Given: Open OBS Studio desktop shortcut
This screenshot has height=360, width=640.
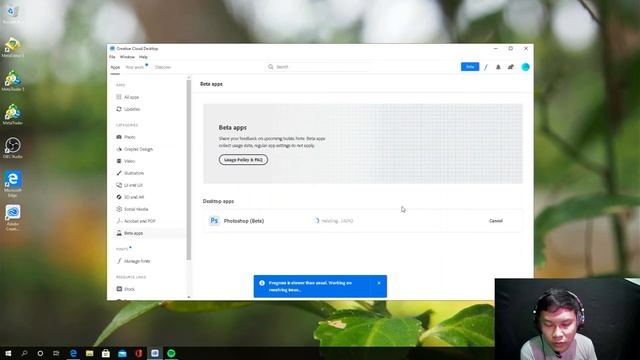Looking at the screenshot, I should tap(13, 148).
